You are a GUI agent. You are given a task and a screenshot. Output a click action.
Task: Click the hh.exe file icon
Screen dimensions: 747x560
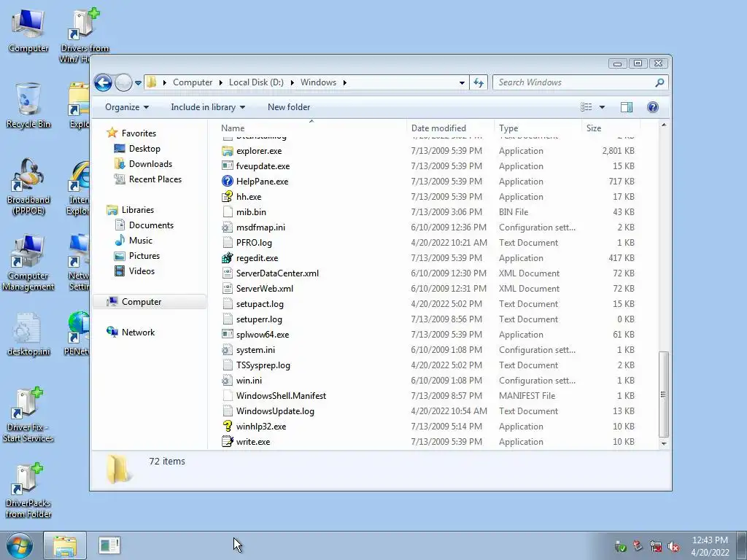pos(228,197)
